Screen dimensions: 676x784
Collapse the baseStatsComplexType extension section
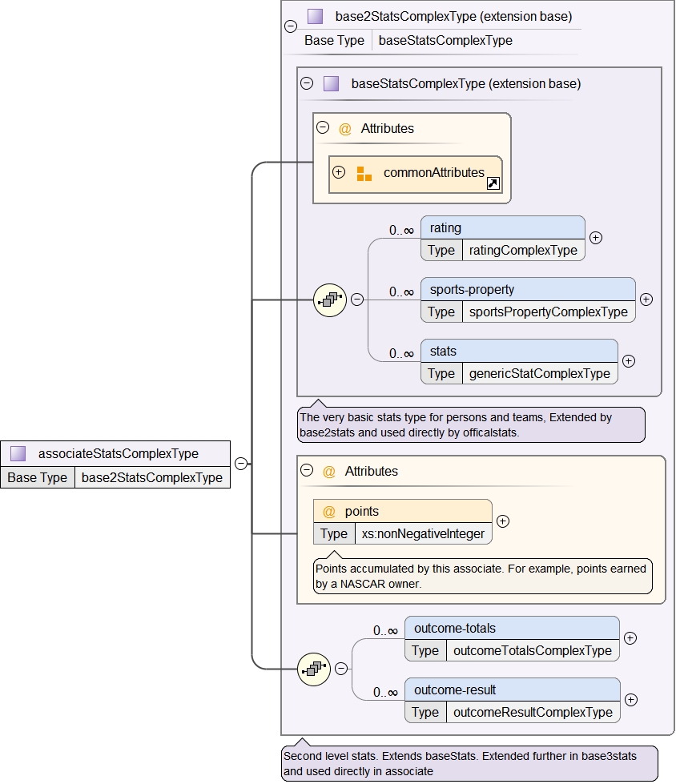[307, 83]
